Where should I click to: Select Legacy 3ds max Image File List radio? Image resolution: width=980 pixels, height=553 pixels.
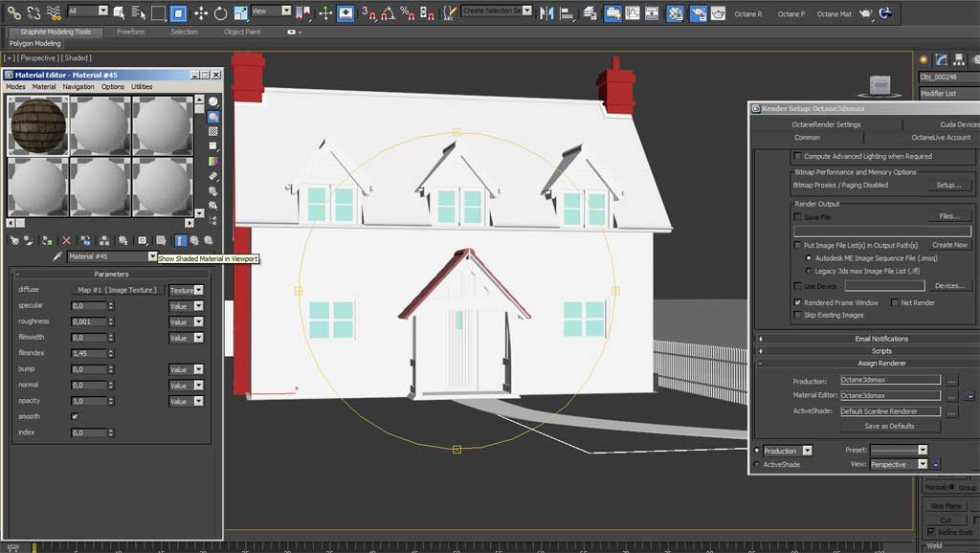808,271
